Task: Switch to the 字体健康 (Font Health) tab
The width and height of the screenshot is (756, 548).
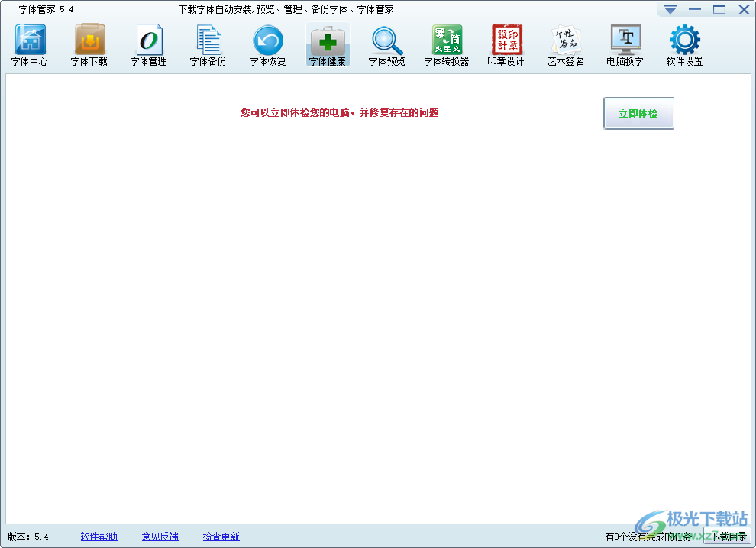Action: pos(327,44)
